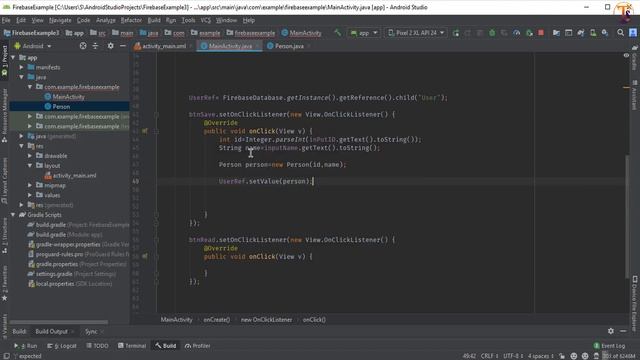Image resolution: width=640 pixels, height=360 pixels.
Task: Click Attach debugger to Android process icon
Action: coord(529,33)
